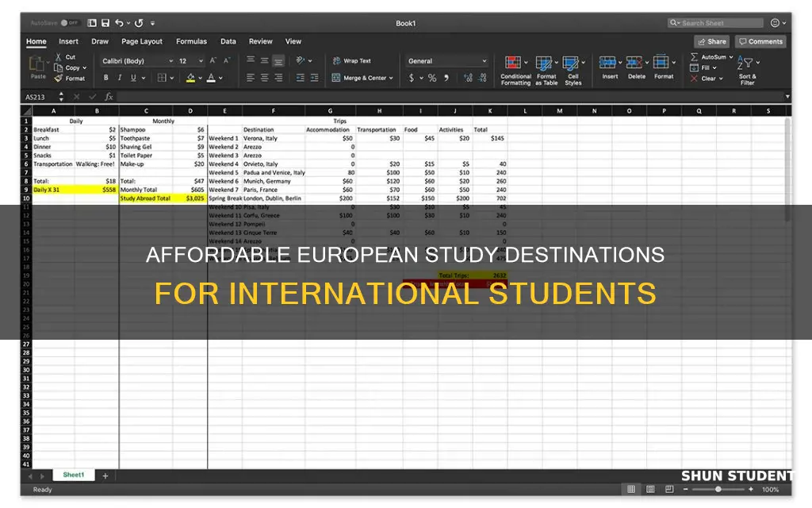Viewport: 812px width, 508px height.
Task: Select Normal view in status bar
Action: 631,489
